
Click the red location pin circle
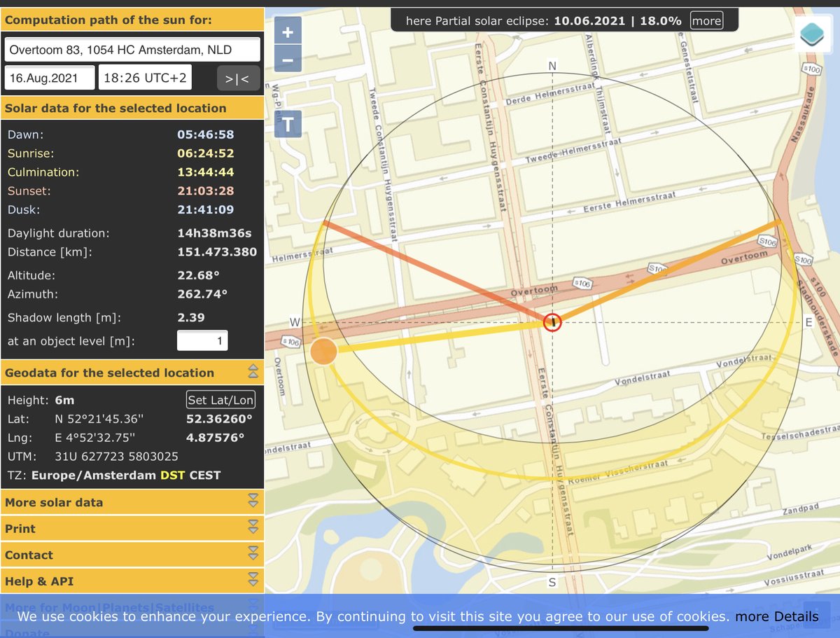pyautogui.click(x=553, y=322)
